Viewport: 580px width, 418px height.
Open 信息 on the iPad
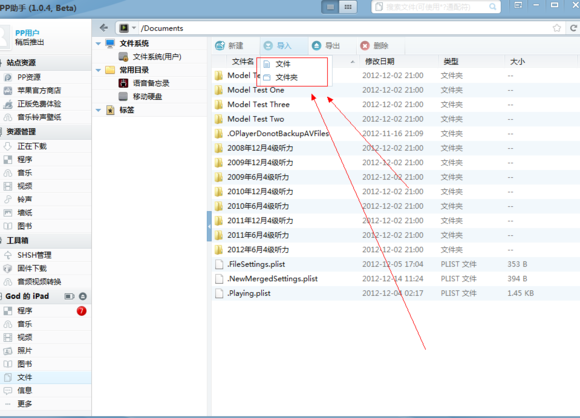tap(24, 391)
